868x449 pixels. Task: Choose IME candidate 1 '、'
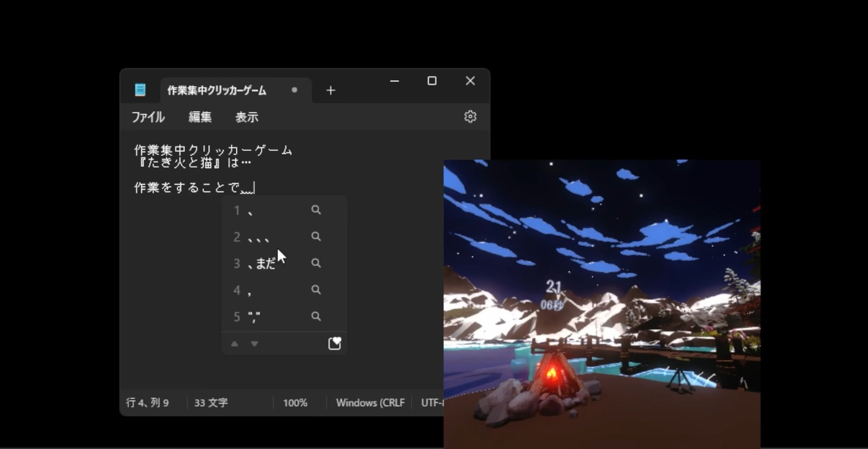coord(250,210)
